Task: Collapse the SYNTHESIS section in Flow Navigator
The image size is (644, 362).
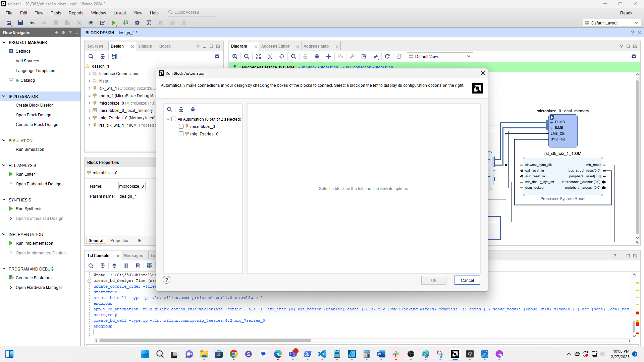Action: (4, 200)
